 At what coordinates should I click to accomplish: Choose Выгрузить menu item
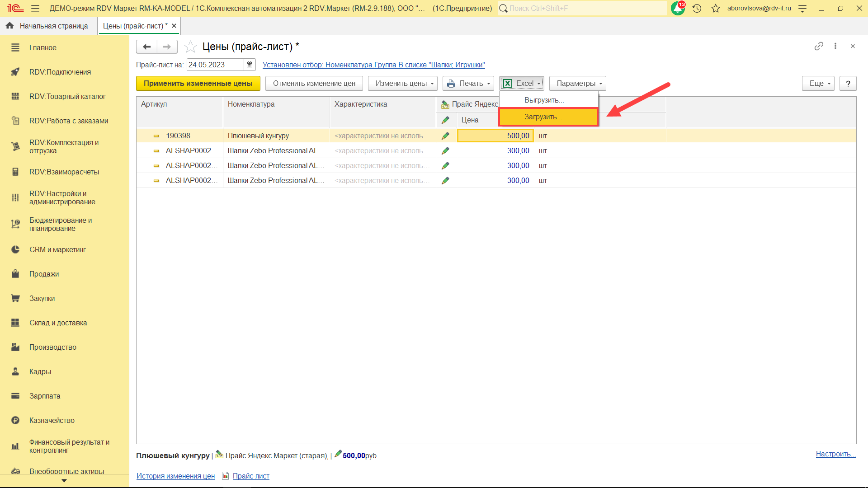(544, 100)
